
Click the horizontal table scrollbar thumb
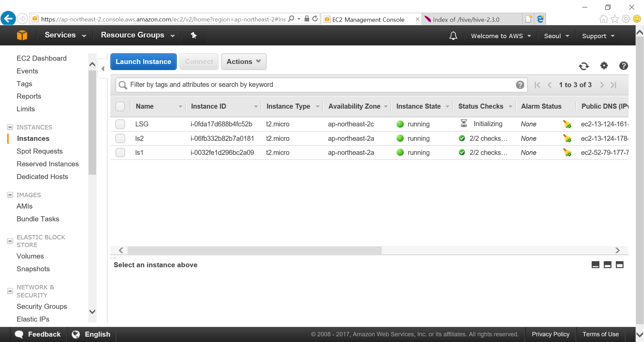pos(254,250)
